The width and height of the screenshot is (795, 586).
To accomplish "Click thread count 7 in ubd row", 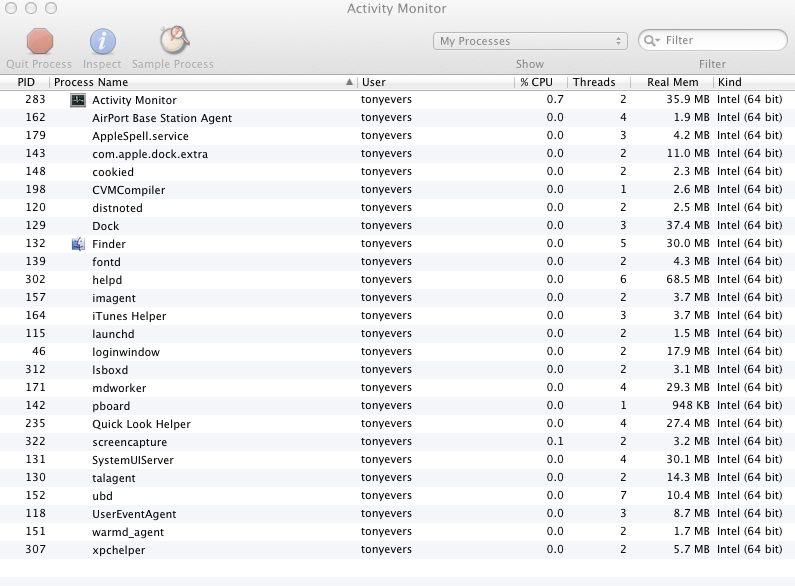I will [623, 495].
